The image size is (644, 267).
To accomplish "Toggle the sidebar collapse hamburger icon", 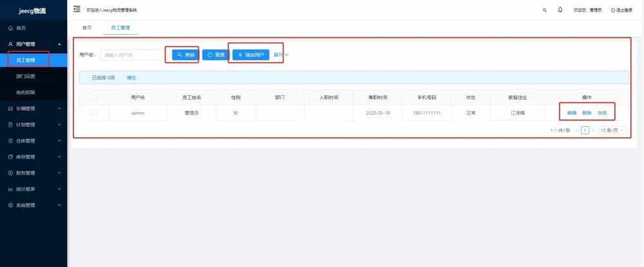I will pos(77,9).
